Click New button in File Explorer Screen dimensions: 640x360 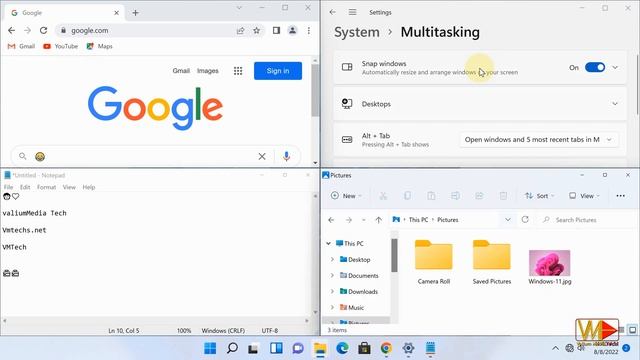point(346,196)
